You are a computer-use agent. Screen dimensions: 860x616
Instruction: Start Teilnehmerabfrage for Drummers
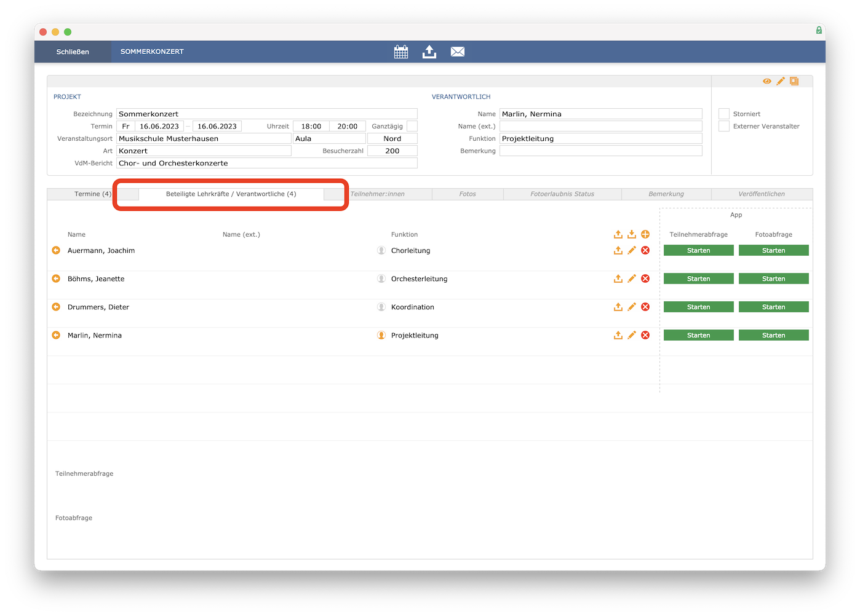coord(699,307)
